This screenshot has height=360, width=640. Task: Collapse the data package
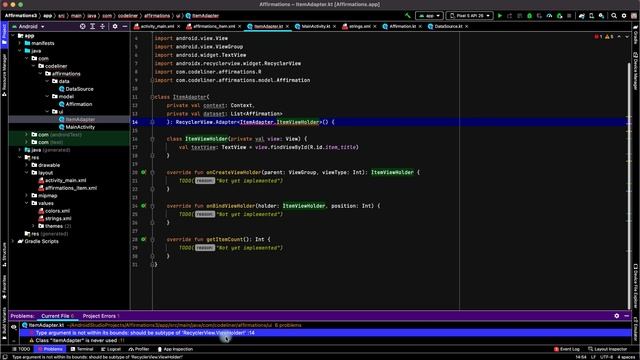coord(47,81)
